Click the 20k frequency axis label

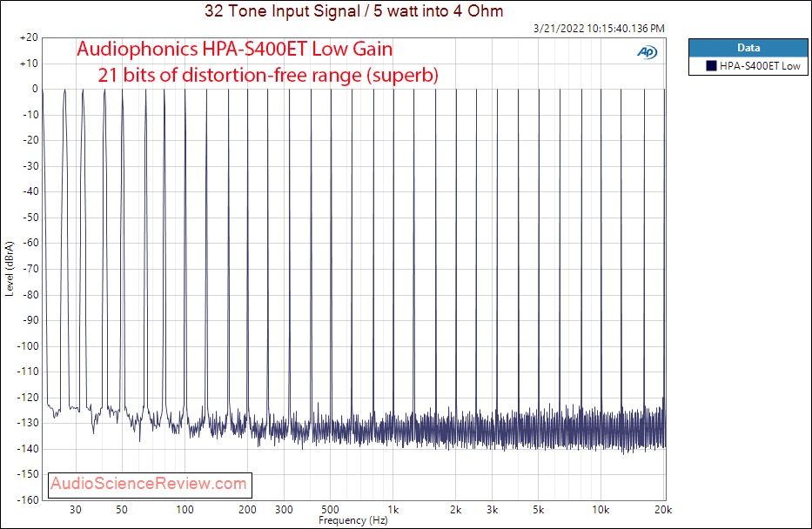663,509
